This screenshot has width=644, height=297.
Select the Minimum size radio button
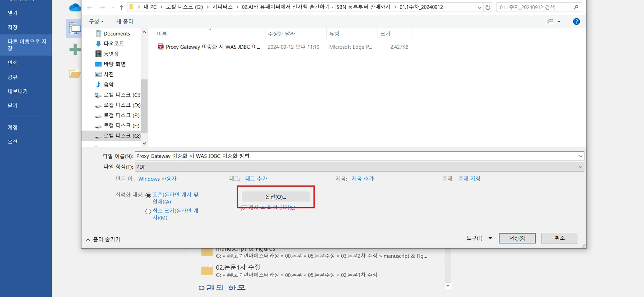point(148,211)
